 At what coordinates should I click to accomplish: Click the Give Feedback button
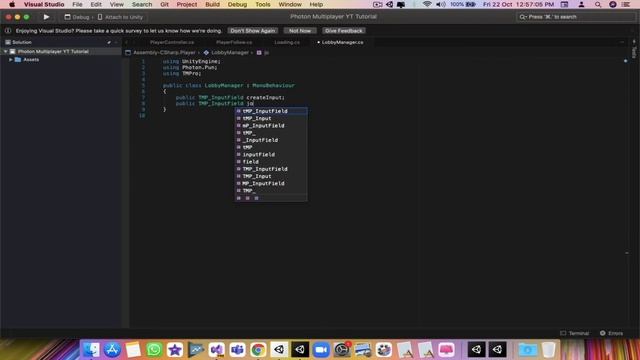click(344, 31)
